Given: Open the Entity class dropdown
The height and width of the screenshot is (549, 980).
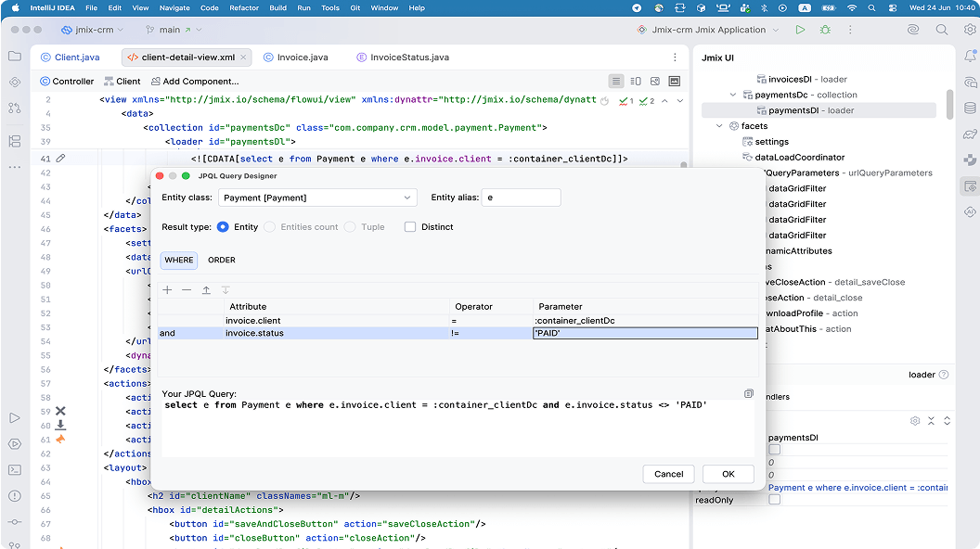Looking at the screenshot, I should [317, 198].
